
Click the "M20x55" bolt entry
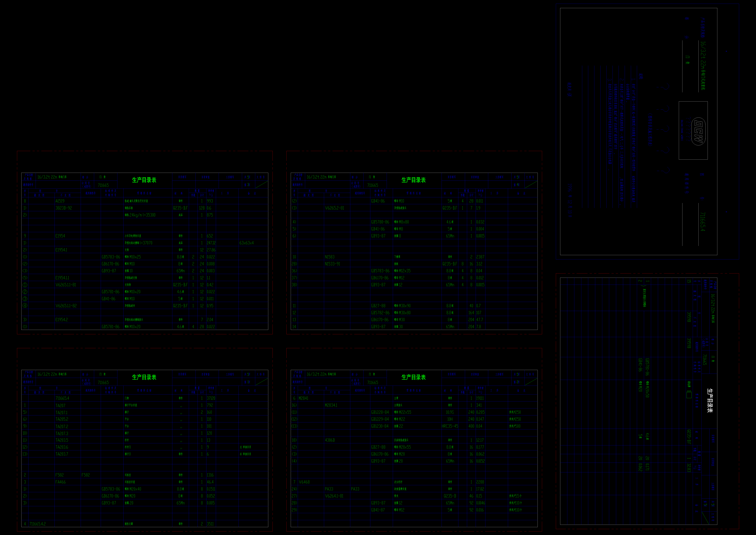click(x=405, y=447)
